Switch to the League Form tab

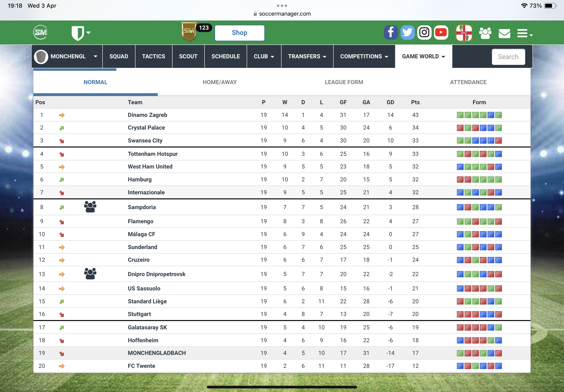pos(344,82)
